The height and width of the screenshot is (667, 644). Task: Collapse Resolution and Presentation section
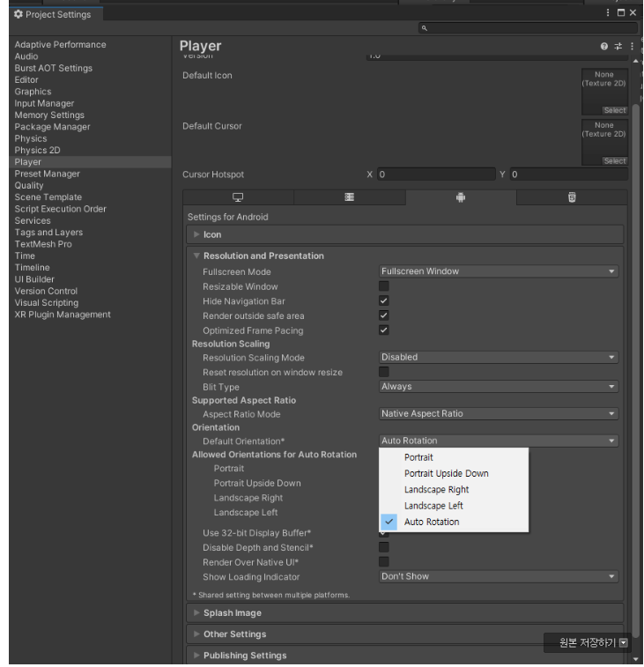405,256
